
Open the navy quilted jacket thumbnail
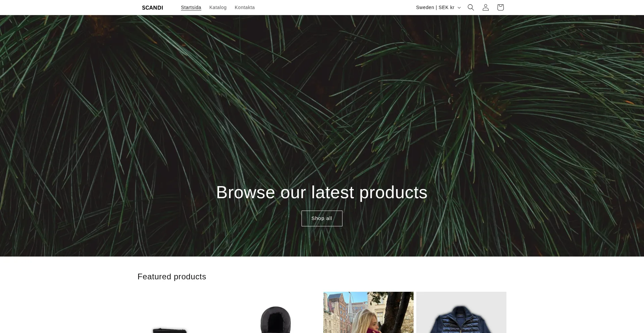pos(461,319)
